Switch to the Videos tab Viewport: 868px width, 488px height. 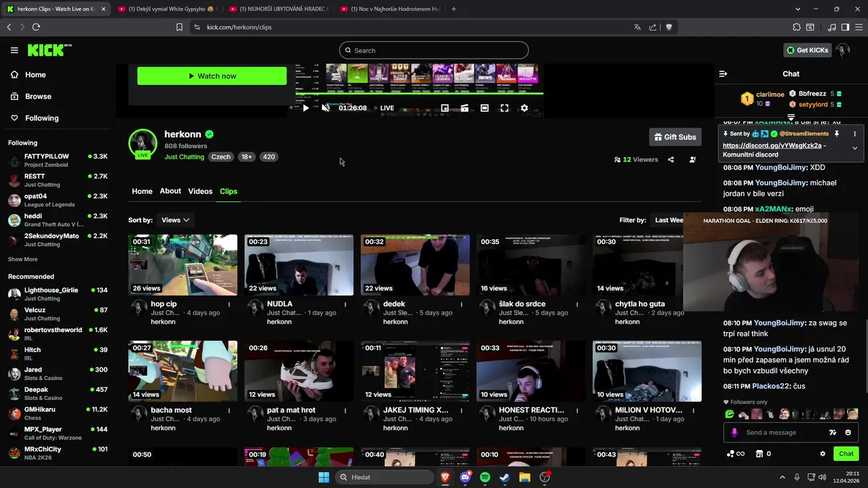[200, 191]
